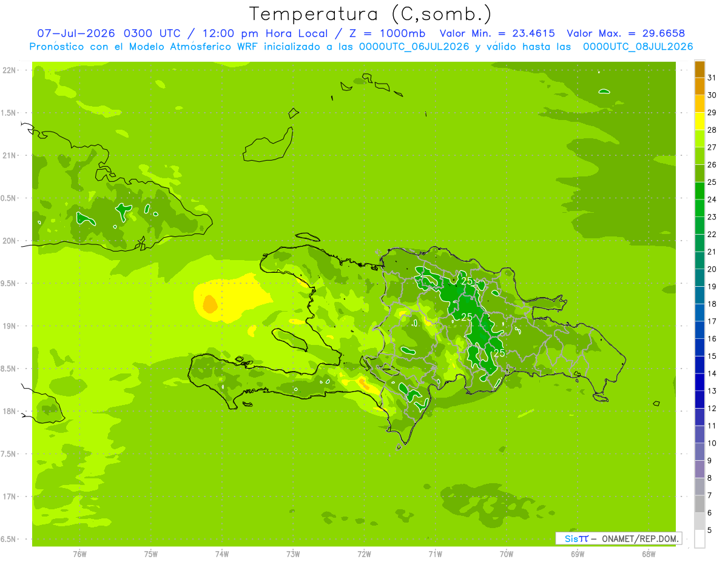This screenshot has width=728, height=562.
Task: Click the '18N' latitude axis label
Action: [x=10, y=411]
